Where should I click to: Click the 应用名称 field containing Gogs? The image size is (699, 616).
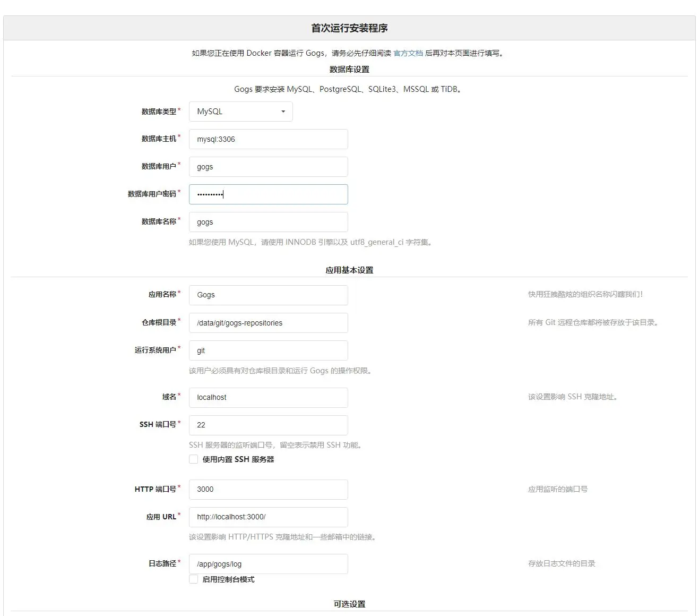coord(268,295)
